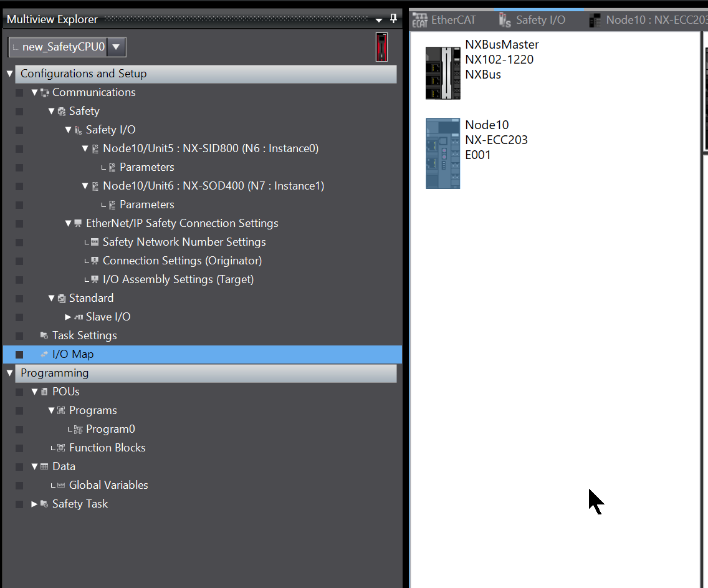Click the Program0 ladder icon
Viewport: 708px width, 588px height.
point(78,430)
